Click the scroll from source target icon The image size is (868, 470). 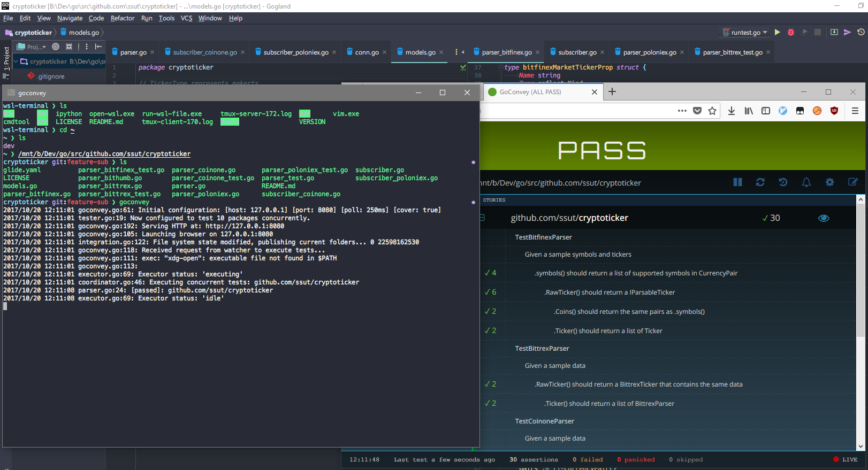pyautogui.click(x=56, y=47)
